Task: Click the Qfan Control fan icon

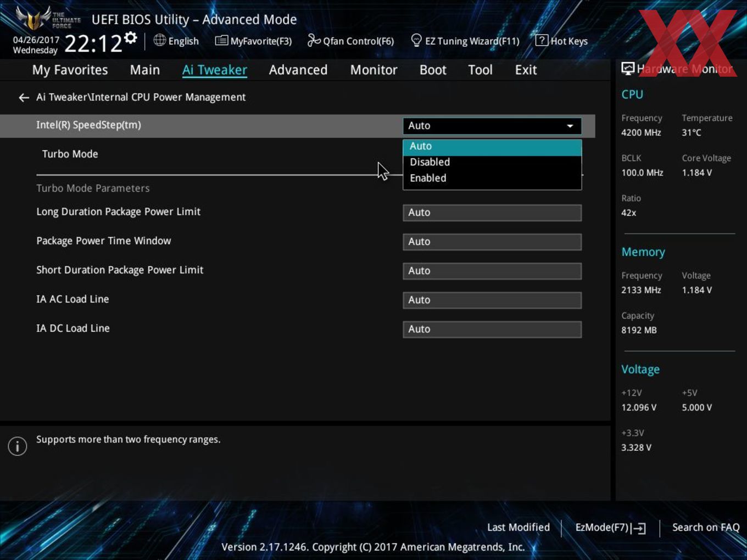Action: [314, 40]
